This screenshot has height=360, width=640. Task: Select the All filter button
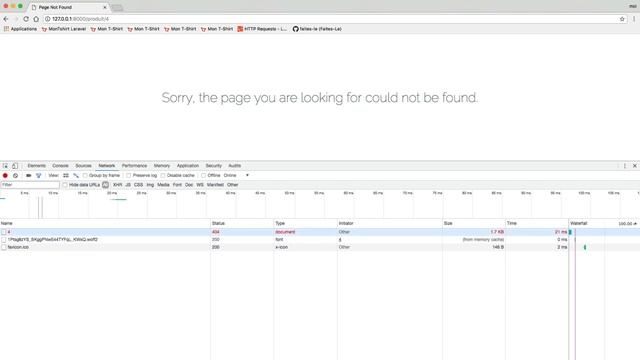tap(105, 185)
